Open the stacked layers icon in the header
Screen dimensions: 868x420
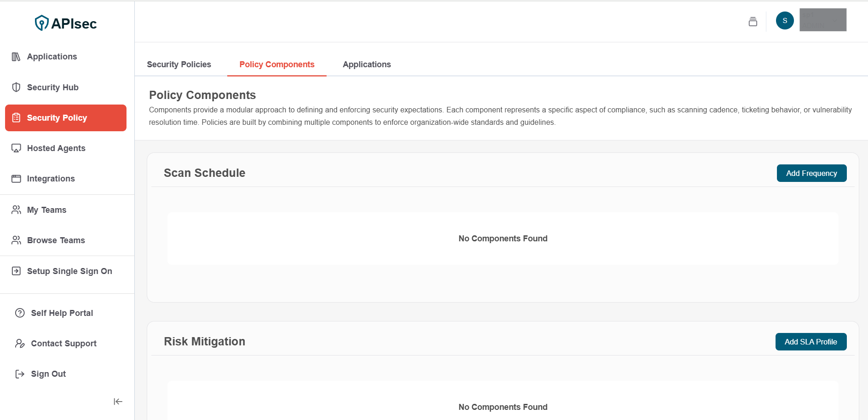tap(753, 22)
